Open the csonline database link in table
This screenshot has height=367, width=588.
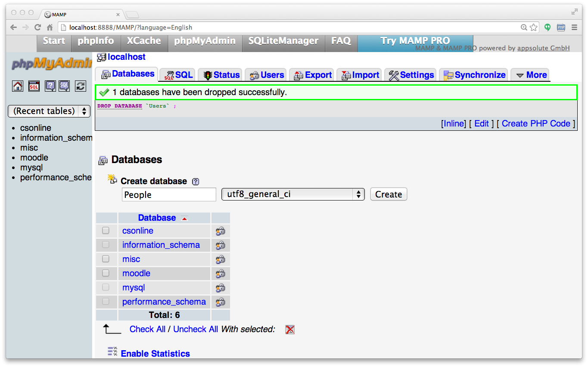pyautogui.click(x=138, y=231)
